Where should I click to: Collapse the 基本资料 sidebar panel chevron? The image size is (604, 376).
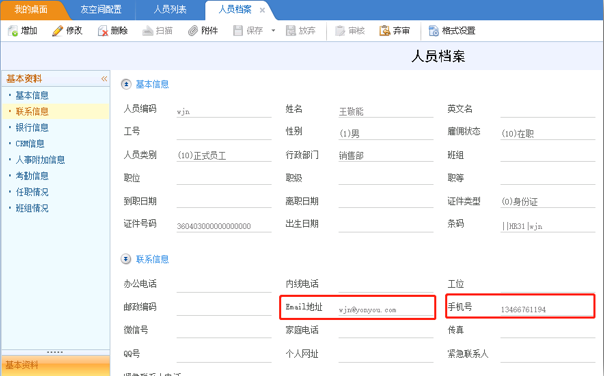pyautogui.click(x=104, y=79)
